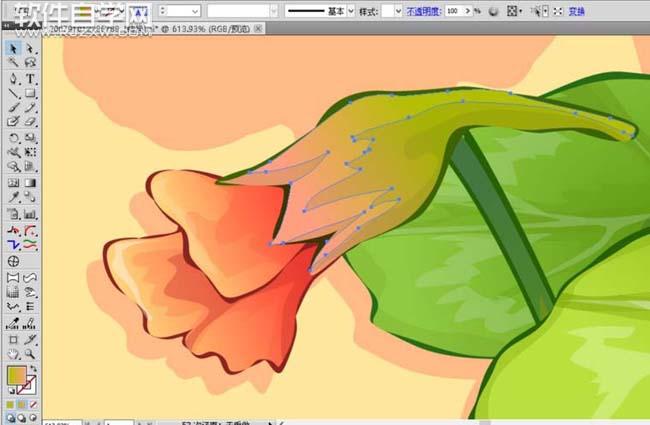This screenshot has width=650, height=425.
Task: Select the Selection (black arrow) tool
Action: [x=13, y=48]
